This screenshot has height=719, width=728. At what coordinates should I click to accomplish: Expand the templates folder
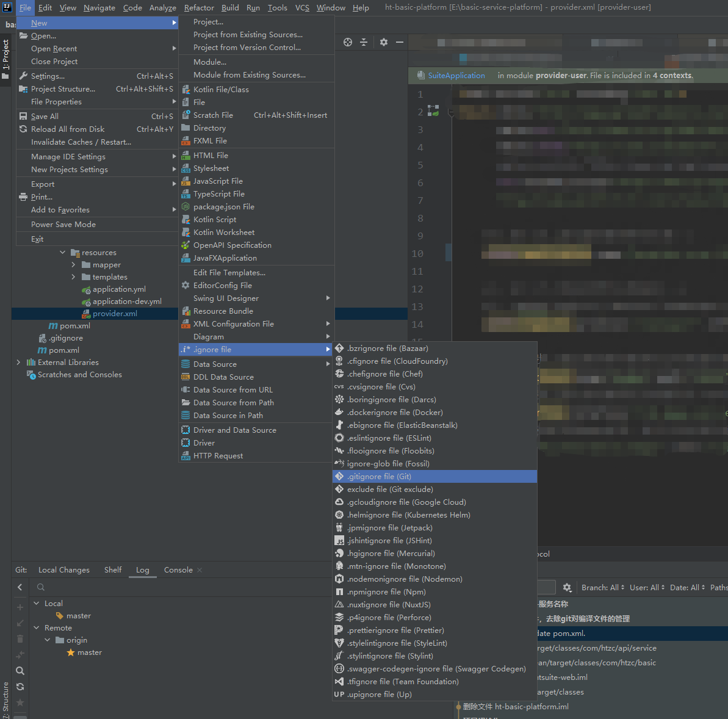(x=73, y=277)
